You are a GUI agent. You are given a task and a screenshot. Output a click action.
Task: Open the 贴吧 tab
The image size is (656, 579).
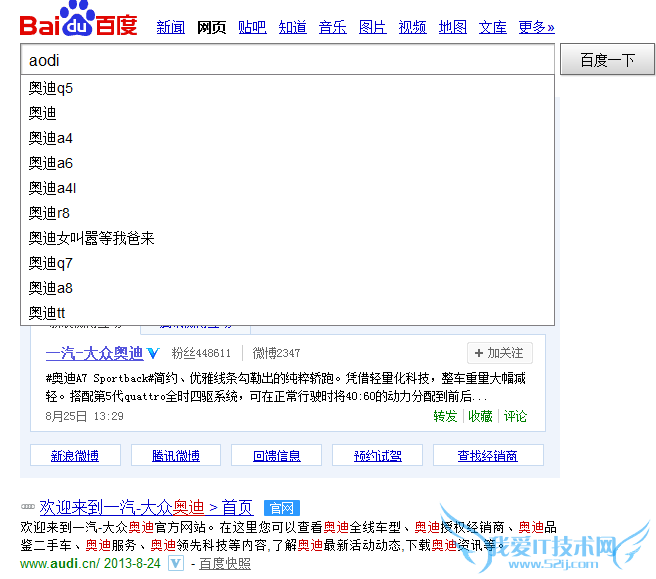(252, 27)
